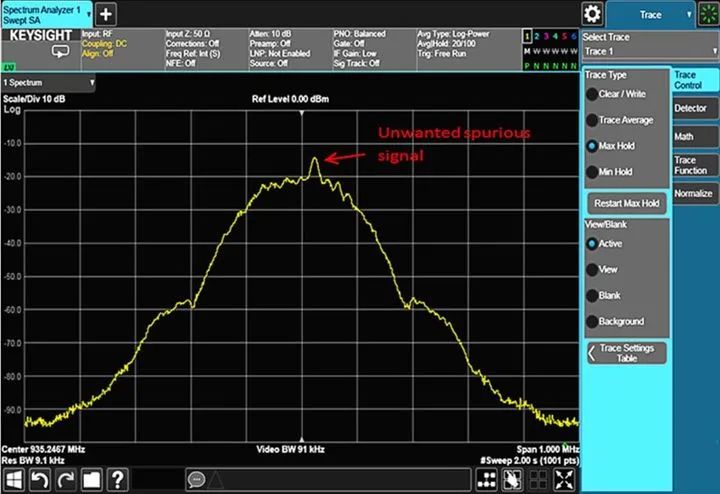The width and height of the screenshot is (720, 494).
Task: Open the Trace menu panel dropdown
Action: (x=650, y=15)
